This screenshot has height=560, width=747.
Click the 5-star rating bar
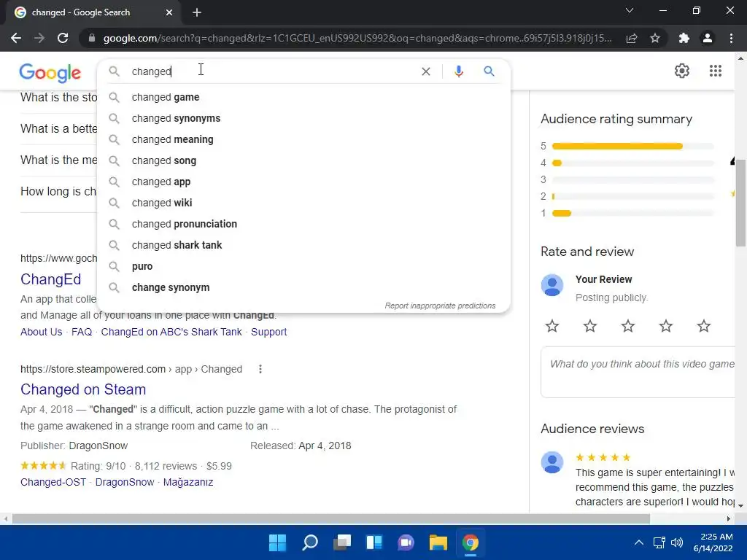tap(633, 146)
